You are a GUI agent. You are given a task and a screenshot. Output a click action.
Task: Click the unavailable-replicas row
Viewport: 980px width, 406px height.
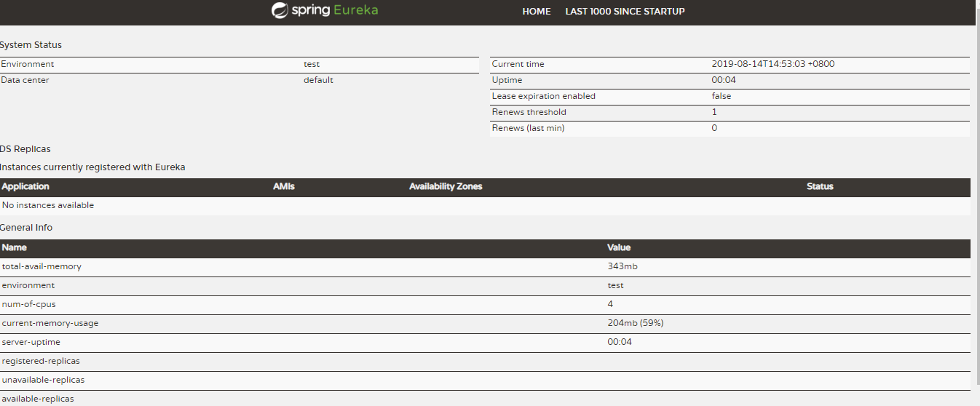coord(485,380)
